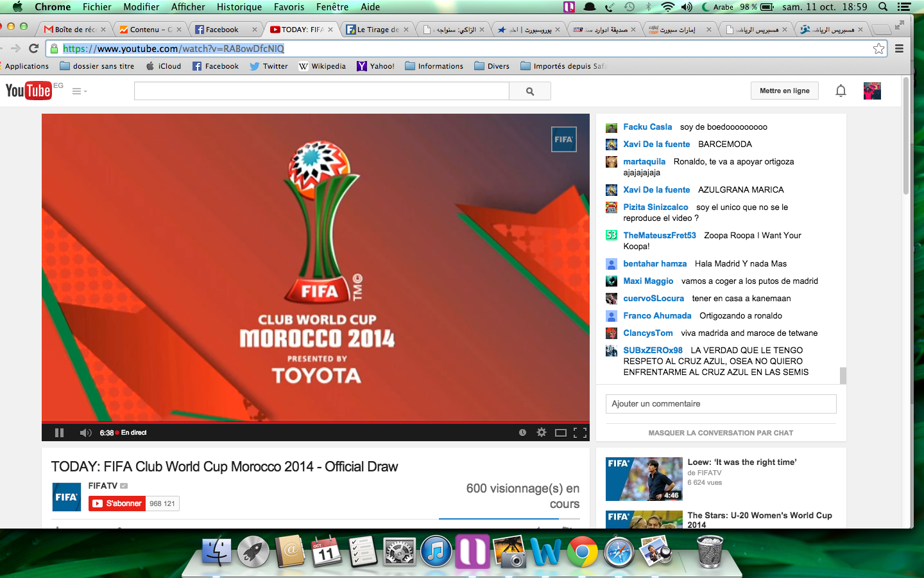
Task: Focus the YouTube search field
Action: [x=321, y=91]
